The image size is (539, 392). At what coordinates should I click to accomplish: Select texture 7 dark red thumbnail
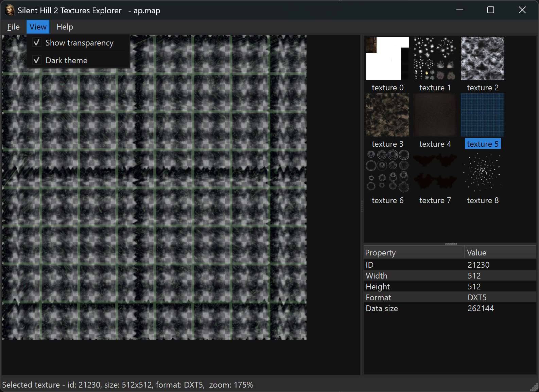tap(435, 171)
